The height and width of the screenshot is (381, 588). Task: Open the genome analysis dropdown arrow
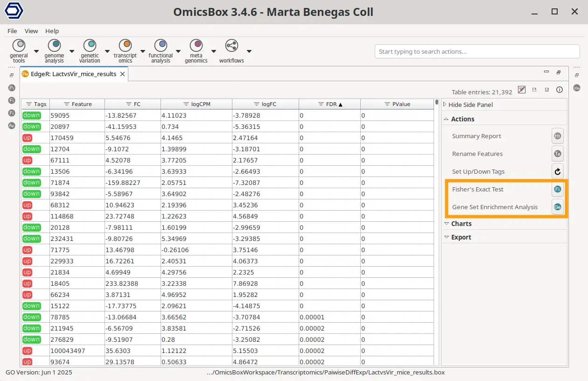[x=72, y=51]
